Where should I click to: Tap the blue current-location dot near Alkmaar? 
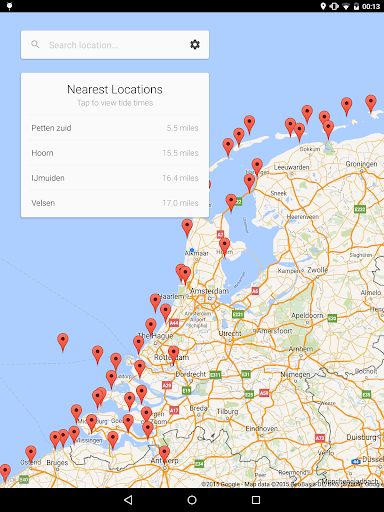(x=192, y=250)
